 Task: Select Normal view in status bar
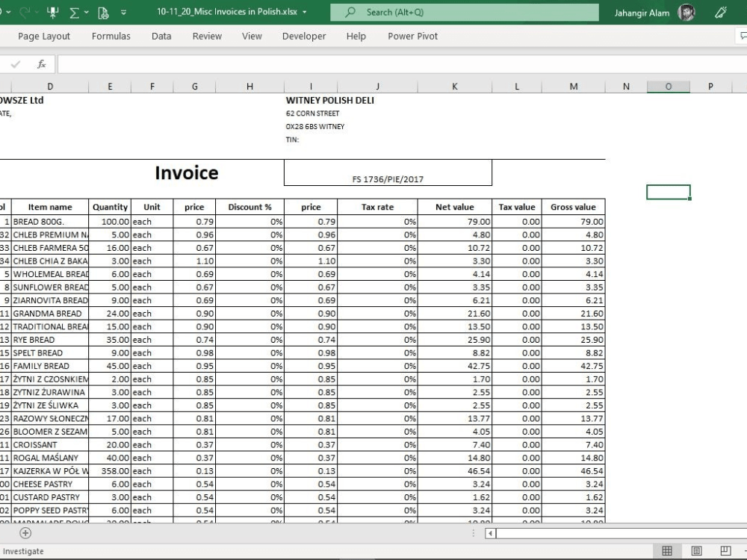coord(667,551)
